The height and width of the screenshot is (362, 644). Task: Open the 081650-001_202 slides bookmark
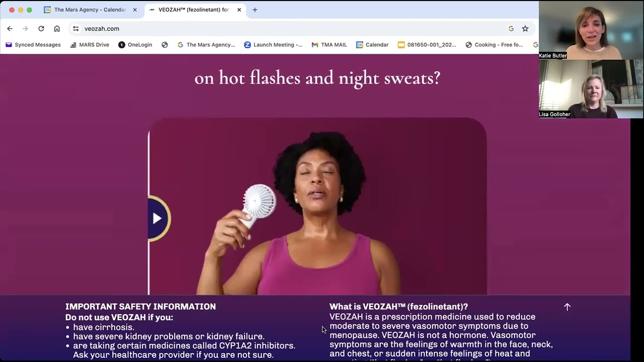coord(427,45)
